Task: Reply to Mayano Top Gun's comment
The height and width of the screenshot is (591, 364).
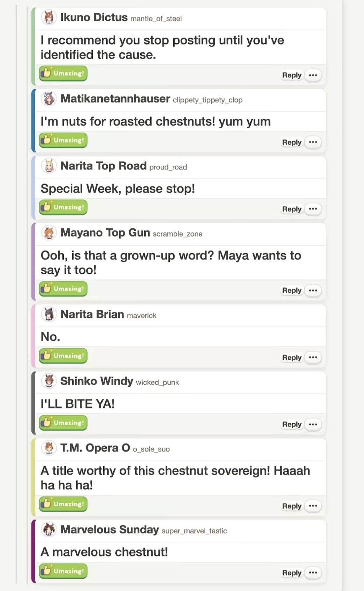Action: tap(292, 290)
